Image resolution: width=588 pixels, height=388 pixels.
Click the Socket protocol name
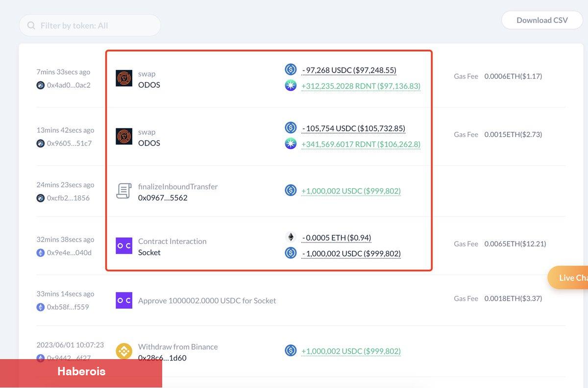149,253
